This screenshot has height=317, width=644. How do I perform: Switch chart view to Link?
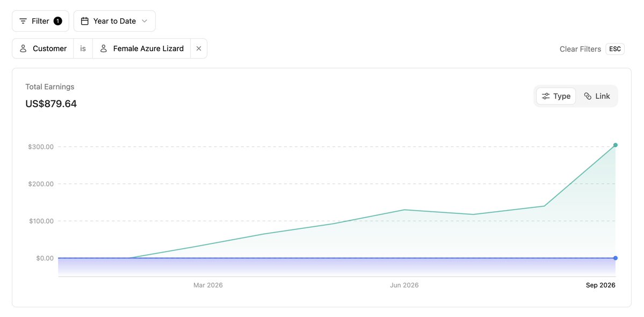597,96
